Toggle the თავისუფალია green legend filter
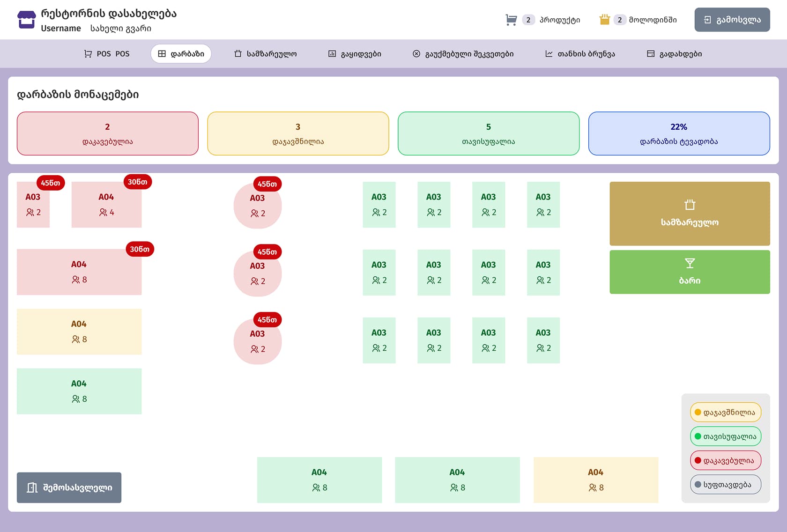The image size is (787, 532). pyautogui.click(x=725, y=436)
